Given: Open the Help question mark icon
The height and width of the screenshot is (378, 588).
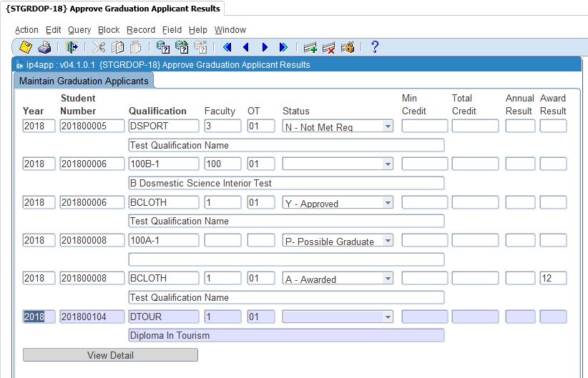Looking at the screenshot, I should [x=374, y=47].
